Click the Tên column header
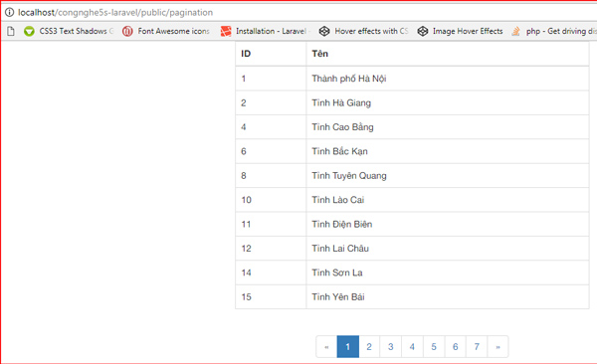The height and width of the screenshot is (364, 597). pos(448,54)
